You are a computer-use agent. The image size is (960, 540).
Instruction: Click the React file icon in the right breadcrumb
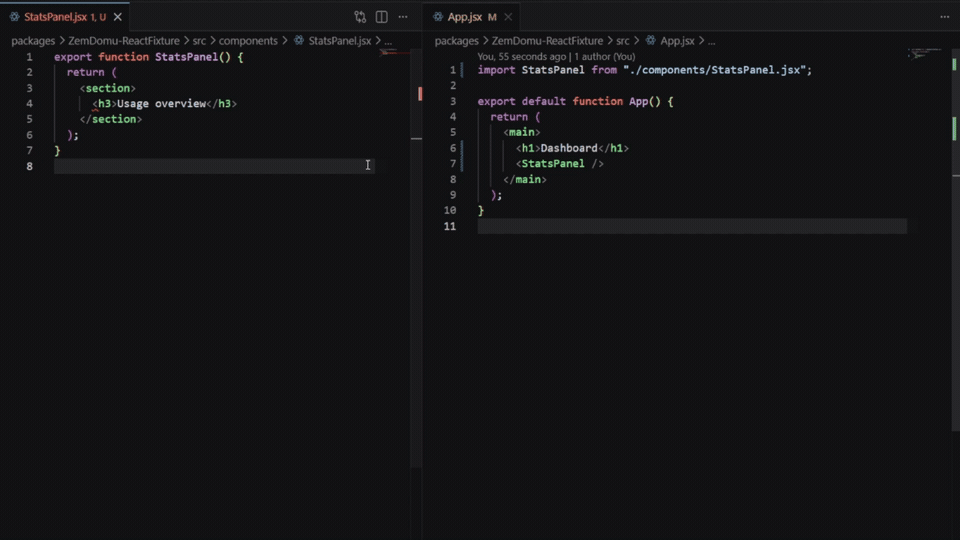pos(650,40)
